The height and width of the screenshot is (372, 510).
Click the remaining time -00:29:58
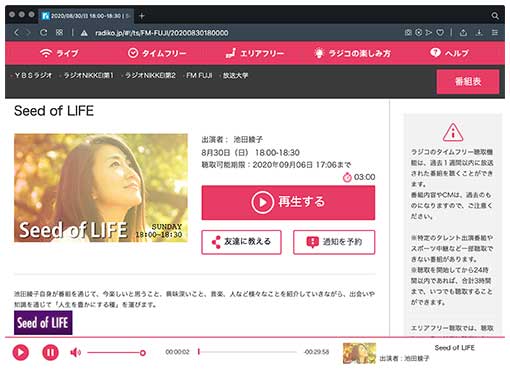coord(316,352)
